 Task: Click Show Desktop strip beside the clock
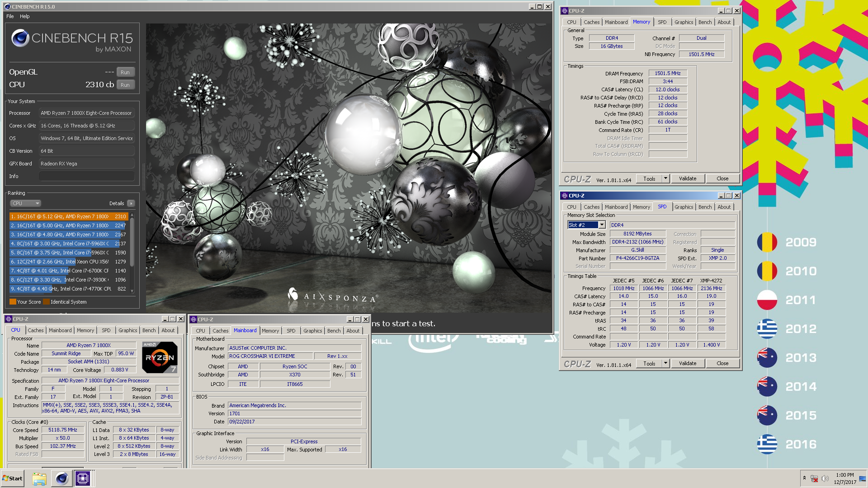coord(863,479)
